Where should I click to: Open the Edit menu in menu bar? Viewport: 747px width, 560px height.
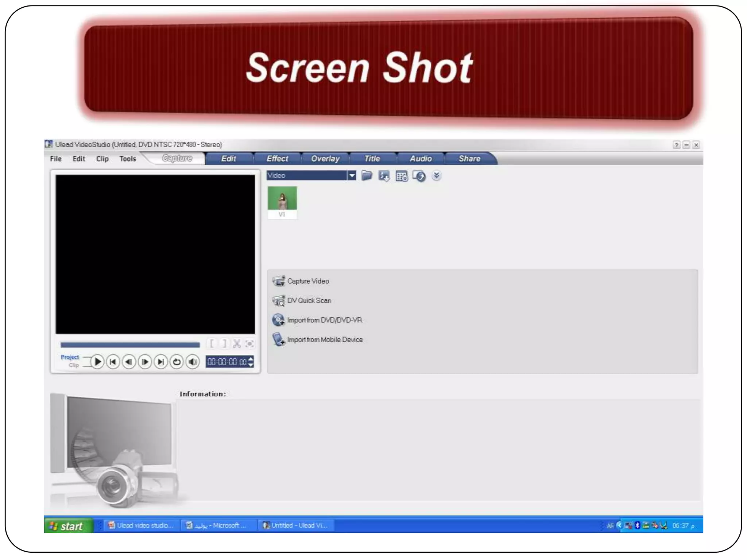[79, 159]
